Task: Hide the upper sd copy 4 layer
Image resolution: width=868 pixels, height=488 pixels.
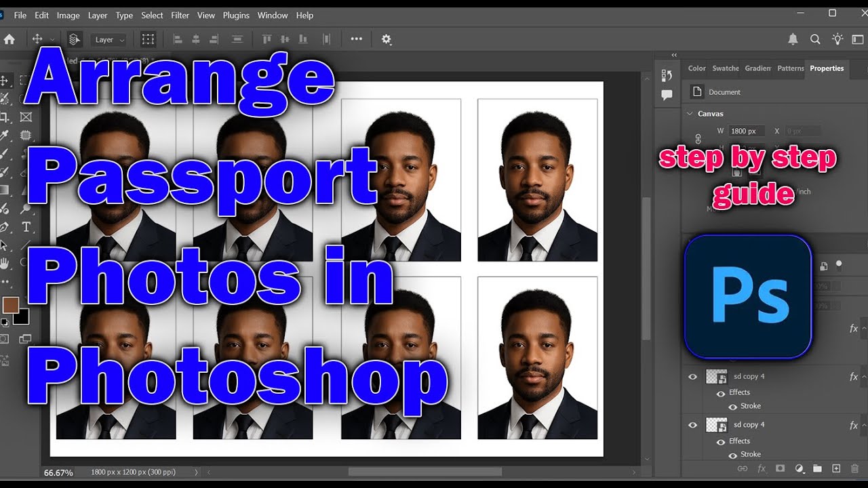Action: point(692,376)
